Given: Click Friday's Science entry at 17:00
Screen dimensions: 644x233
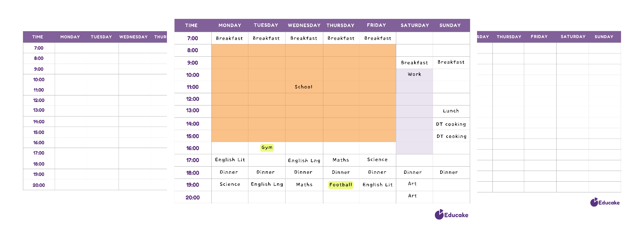Looking at the screenshot, I should 377,160.
